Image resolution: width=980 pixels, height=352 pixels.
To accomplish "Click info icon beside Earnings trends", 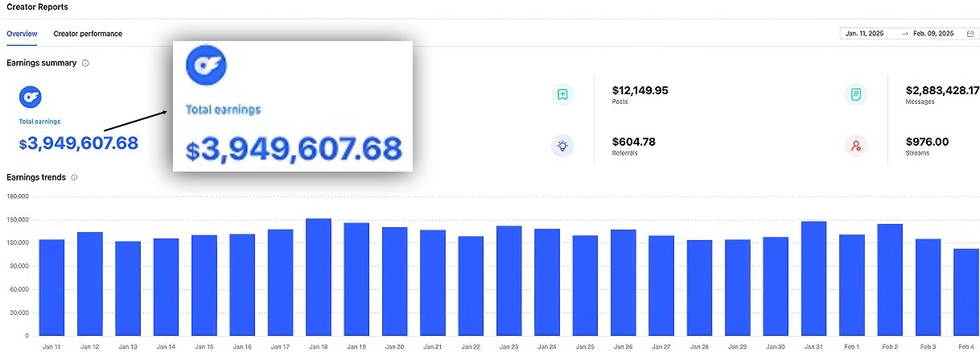I will (74, 177).
